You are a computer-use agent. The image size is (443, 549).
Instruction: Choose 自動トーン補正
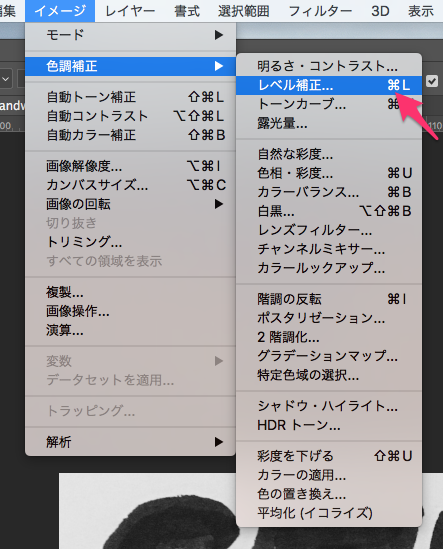(130, 97)
